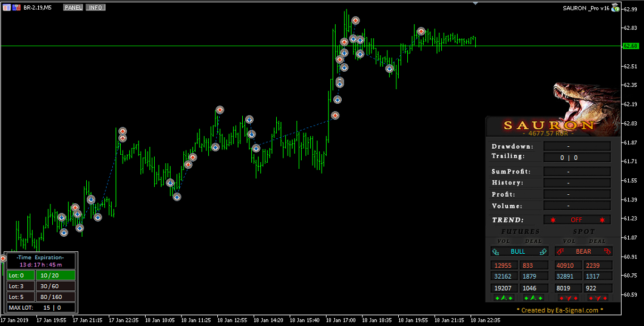Click the MAX LOT 15 | 0 field

[x=41, y=307]
